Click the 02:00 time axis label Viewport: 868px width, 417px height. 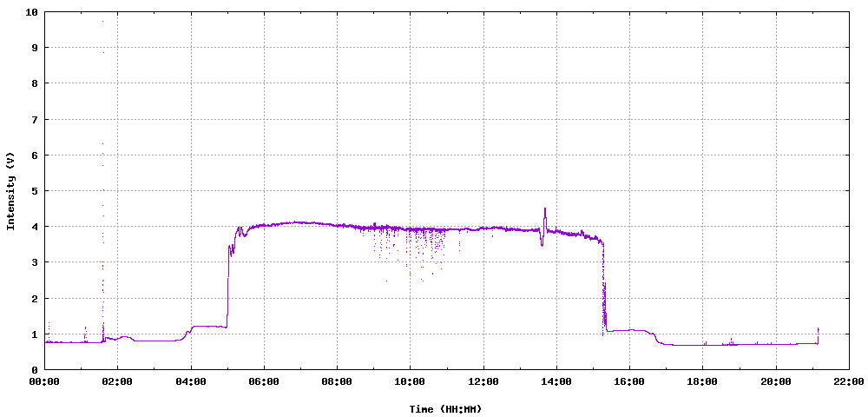pos(117,381)
